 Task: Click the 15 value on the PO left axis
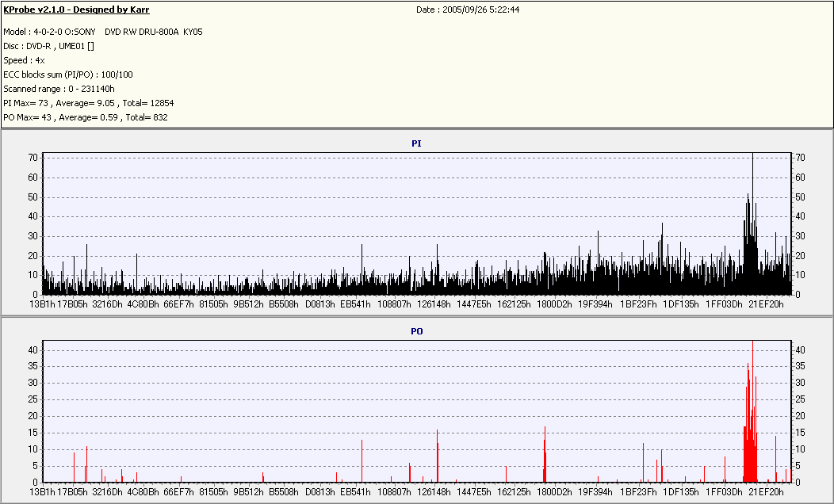tap(33, 433)
